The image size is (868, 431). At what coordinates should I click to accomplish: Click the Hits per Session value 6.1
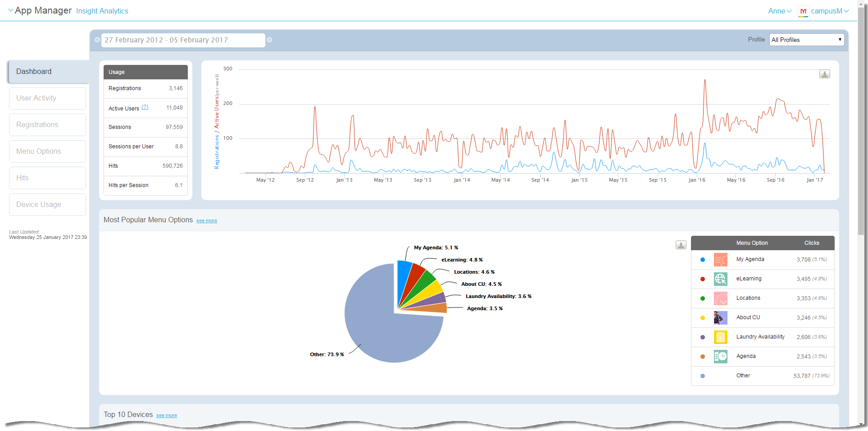(179, 185)
